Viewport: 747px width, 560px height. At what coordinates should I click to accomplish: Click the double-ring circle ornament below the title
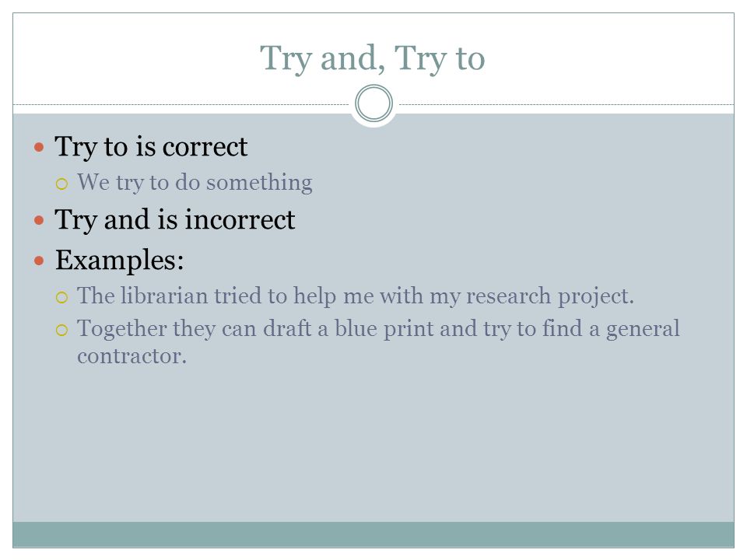374,103
